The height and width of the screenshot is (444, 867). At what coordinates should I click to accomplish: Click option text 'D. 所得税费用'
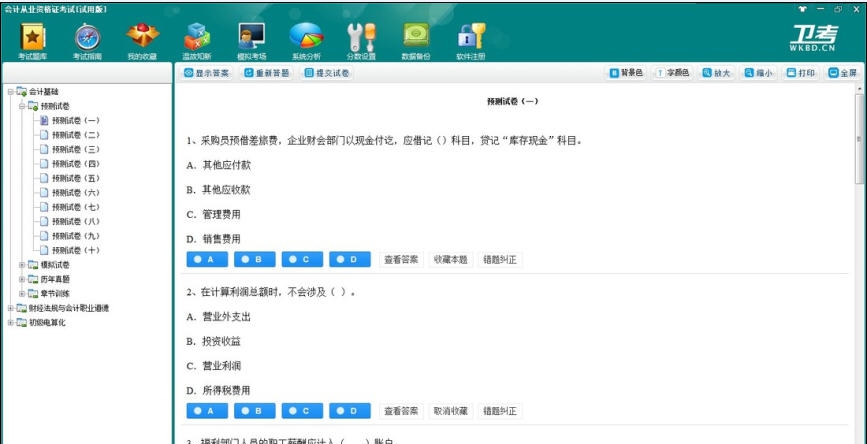pyautogui.click(x=218, y=390)
